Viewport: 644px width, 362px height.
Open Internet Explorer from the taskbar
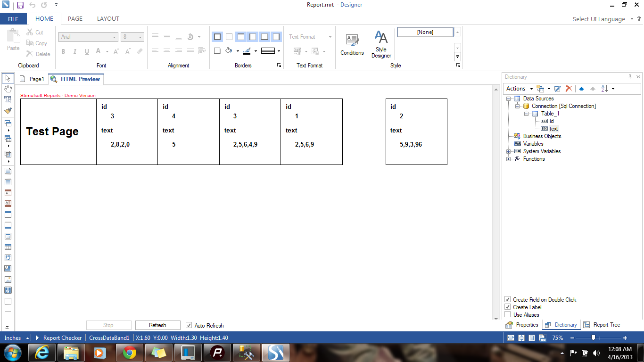point(42,353)
